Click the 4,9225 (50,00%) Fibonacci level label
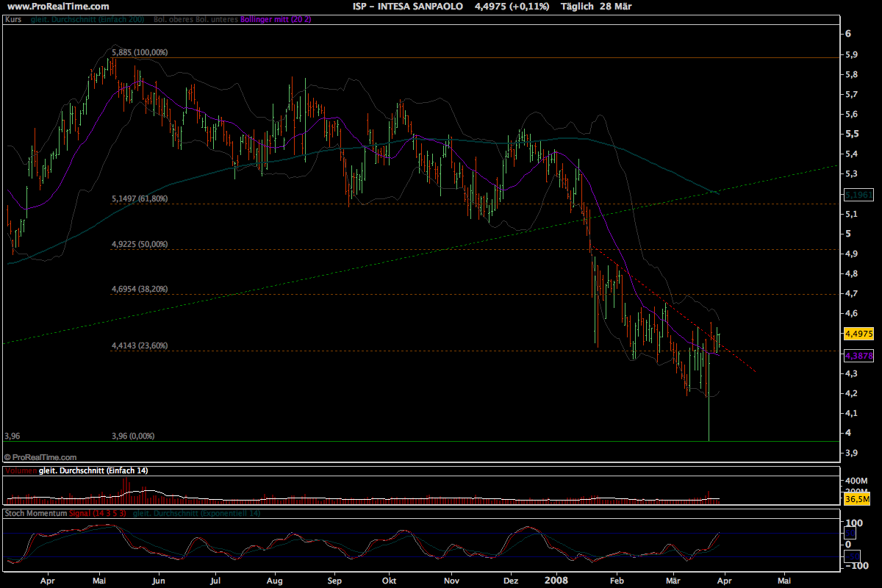 140,244
